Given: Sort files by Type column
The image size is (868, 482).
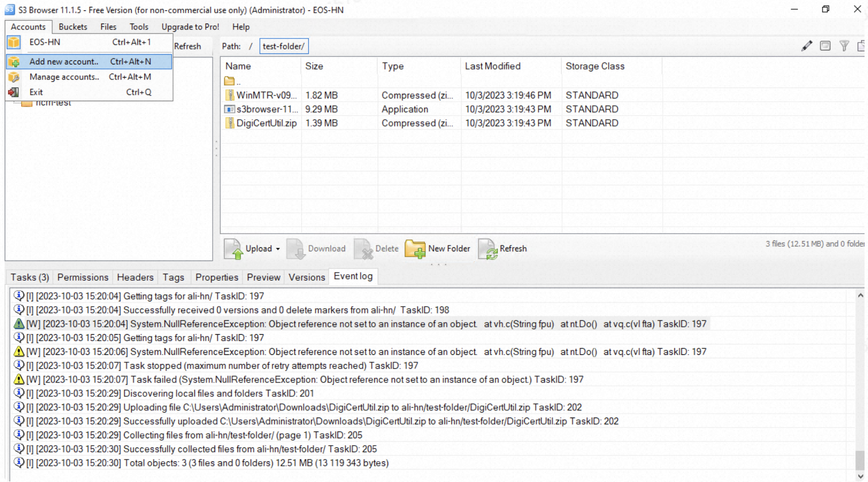Looking at the screenshot, I should tap(419, 67).
